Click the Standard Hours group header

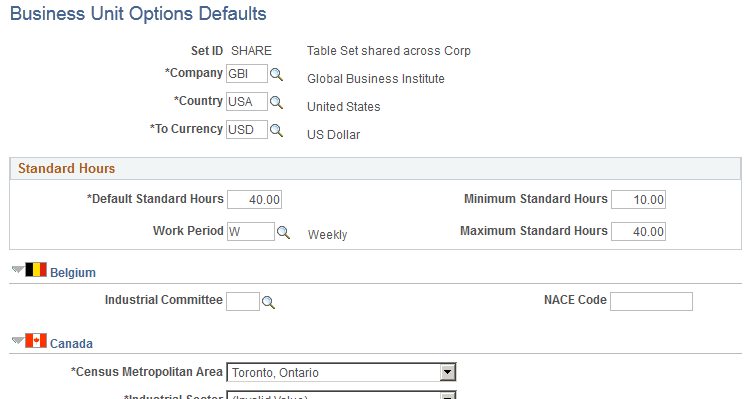[x=375, y=169]
